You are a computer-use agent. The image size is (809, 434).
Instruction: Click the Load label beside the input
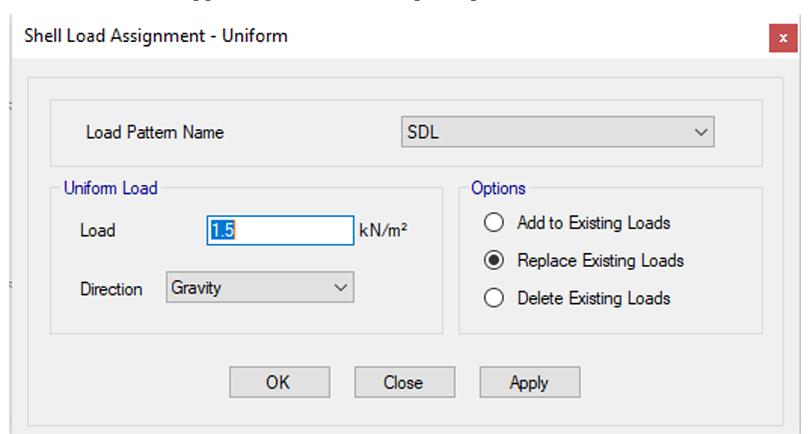pyautogui.click(x=98, y=231)
